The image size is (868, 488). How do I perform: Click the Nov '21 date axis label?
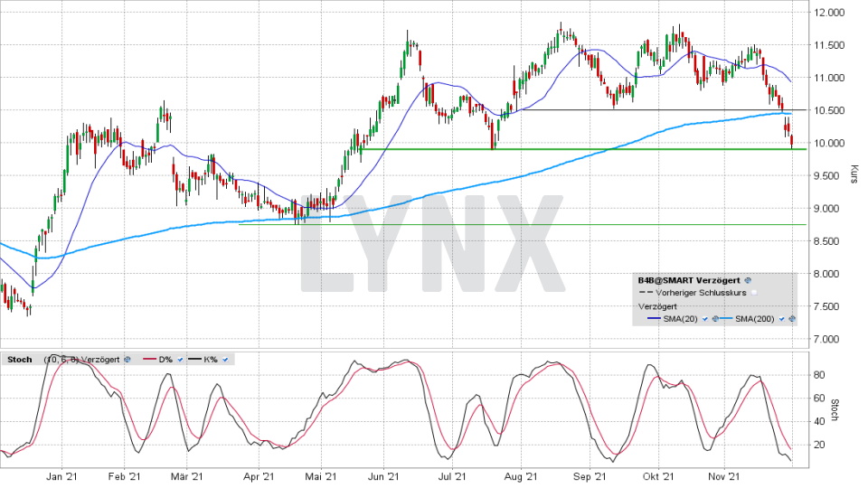click(x=724, y=476)
